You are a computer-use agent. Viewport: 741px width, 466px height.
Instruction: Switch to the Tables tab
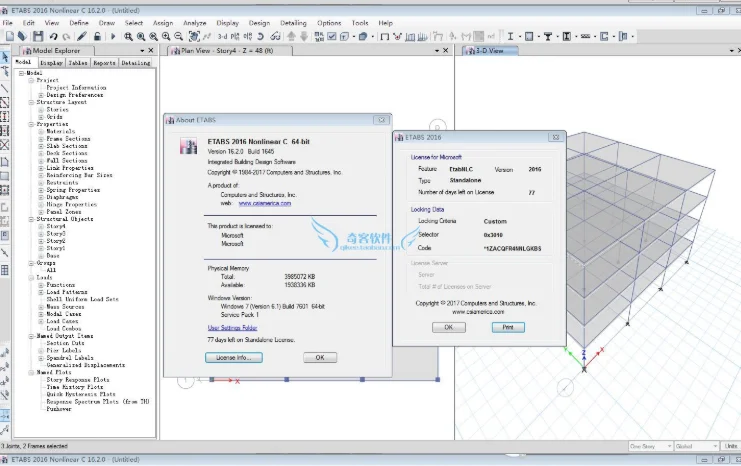78,62
